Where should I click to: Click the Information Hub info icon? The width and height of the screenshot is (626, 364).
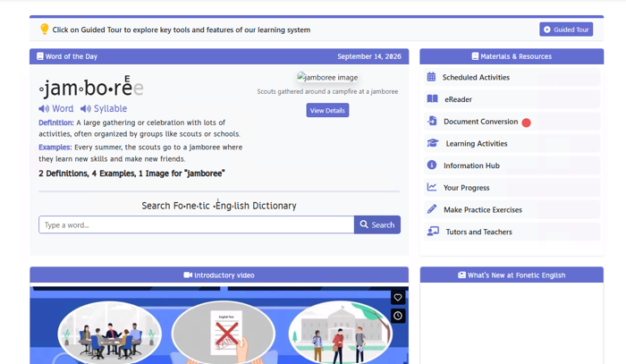(432, 165)
